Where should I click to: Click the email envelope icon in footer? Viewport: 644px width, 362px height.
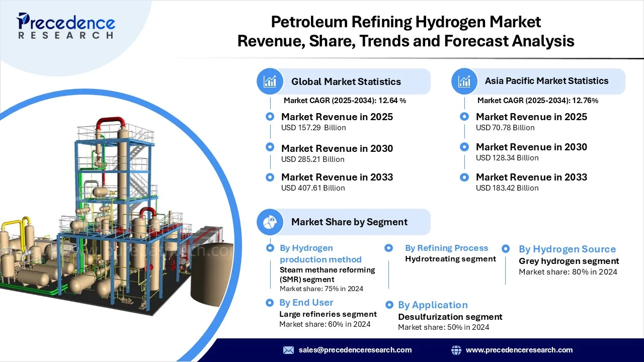click(288, 350)
